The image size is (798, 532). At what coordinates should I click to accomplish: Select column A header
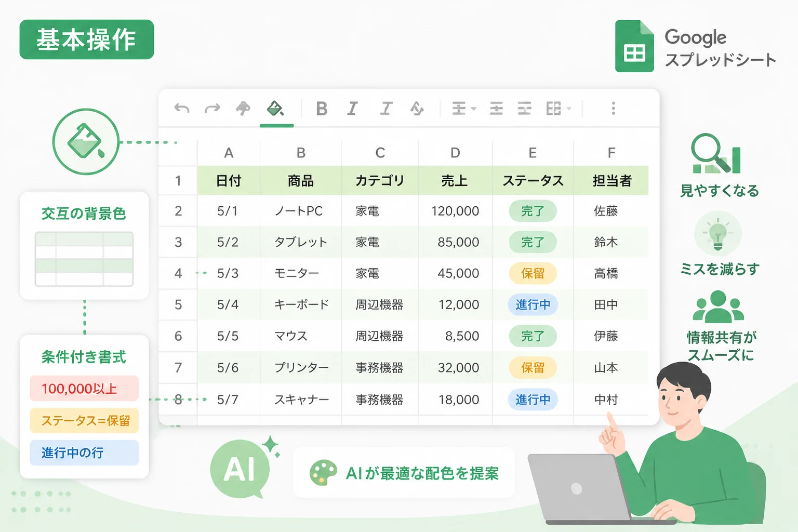click(x=229, y=153)
